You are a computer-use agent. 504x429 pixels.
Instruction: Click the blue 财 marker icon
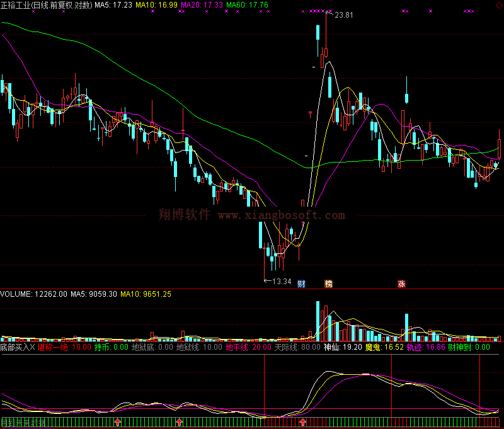(x=301, y=283)
